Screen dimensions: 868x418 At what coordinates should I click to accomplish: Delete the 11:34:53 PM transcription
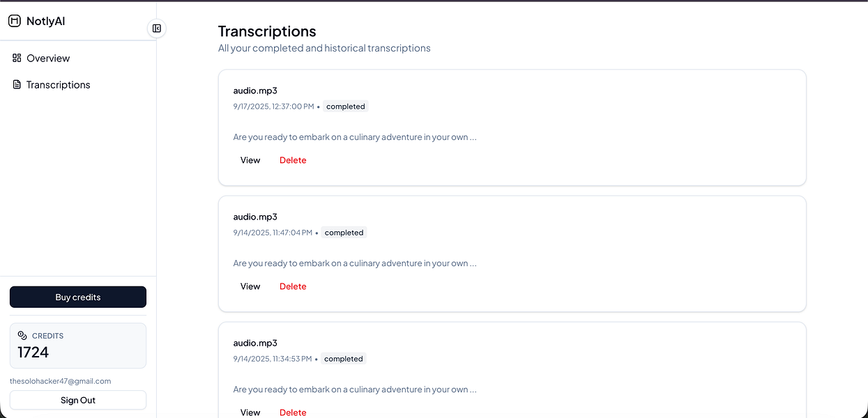pyautogui.click(x=293, y=412)
